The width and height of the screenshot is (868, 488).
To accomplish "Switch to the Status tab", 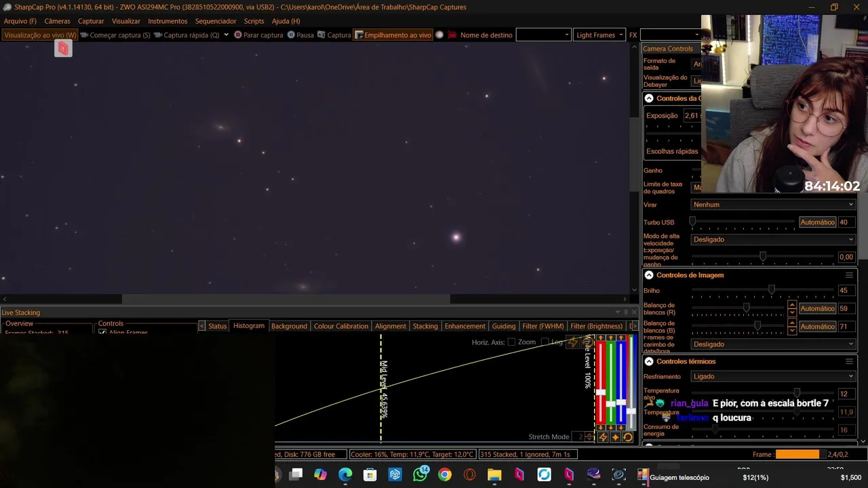I will click(x=217, y=326).
